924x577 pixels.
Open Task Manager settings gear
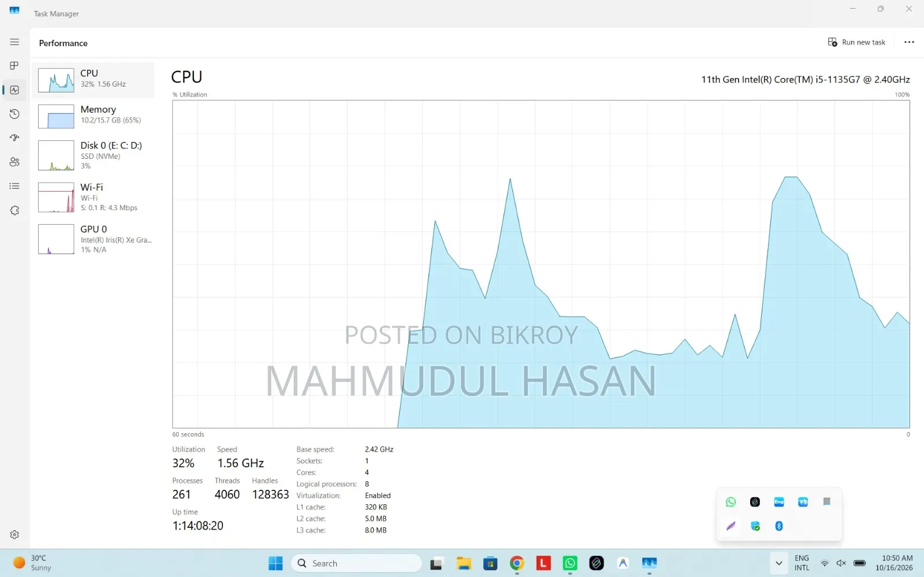pos(14,535)
